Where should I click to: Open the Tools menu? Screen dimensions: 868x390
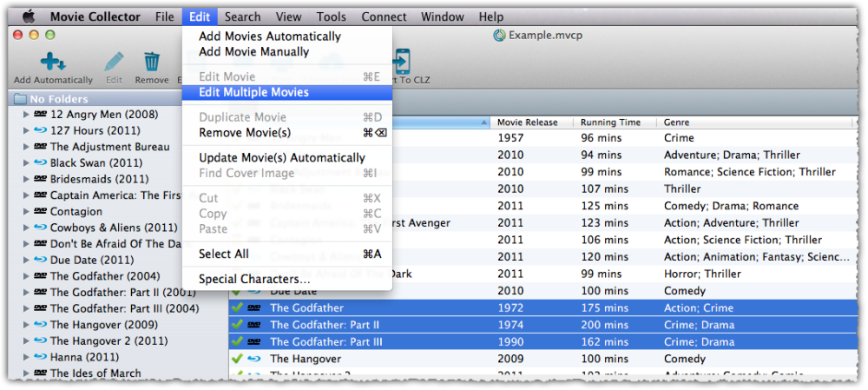click(331, 17)
